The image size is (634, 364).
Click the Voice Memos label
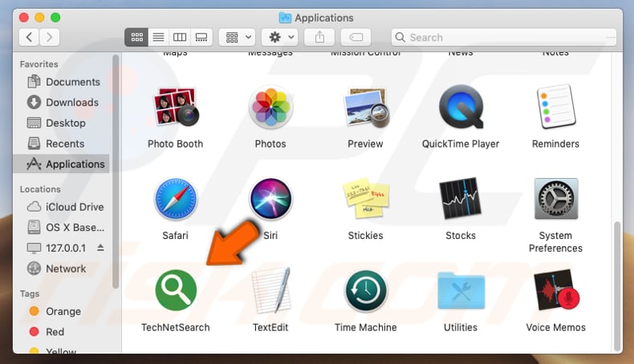555,328
